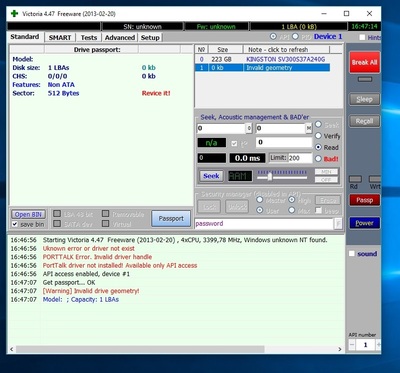Click the F button beside password field
The height and width of the screenshot is (373, 400).
pyautogui.click(x=338, y=224)
